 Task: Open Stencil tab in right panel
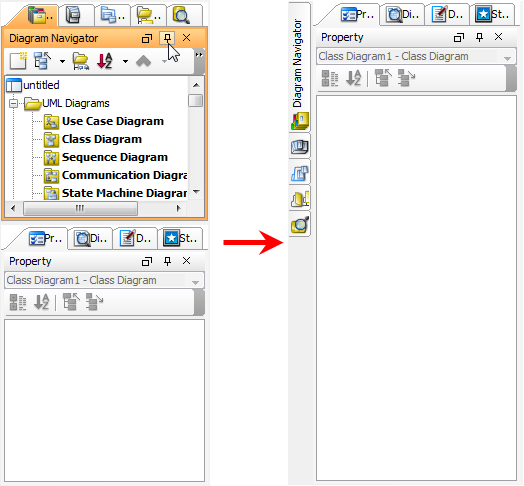click(x=492, y=15)
